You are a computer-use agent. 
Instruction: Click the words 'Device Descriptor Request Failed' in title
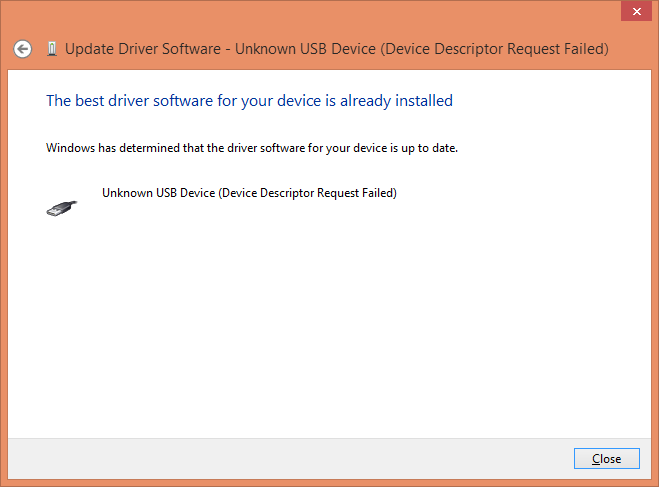pyautogui.click(x=492, y=48)
